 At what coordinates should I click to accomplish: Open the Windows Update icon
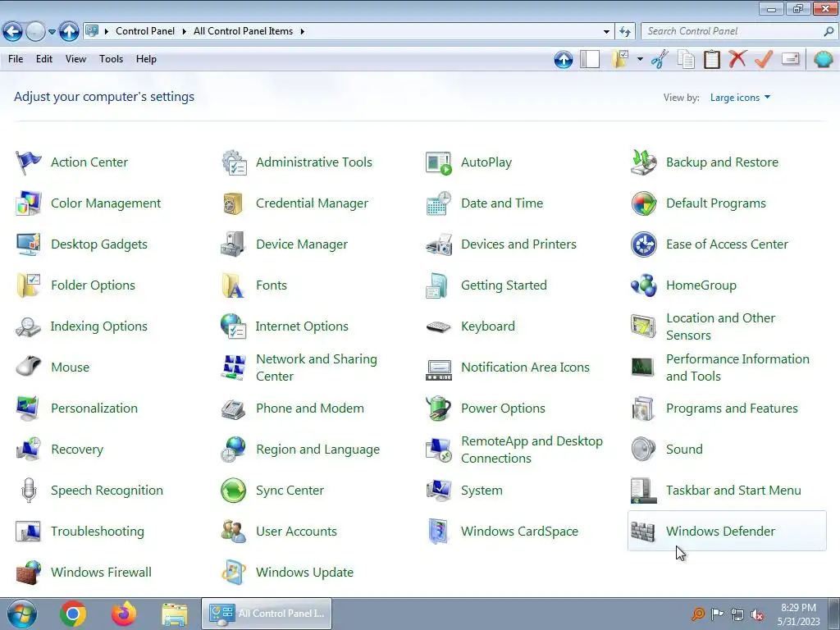click(234, 572)
